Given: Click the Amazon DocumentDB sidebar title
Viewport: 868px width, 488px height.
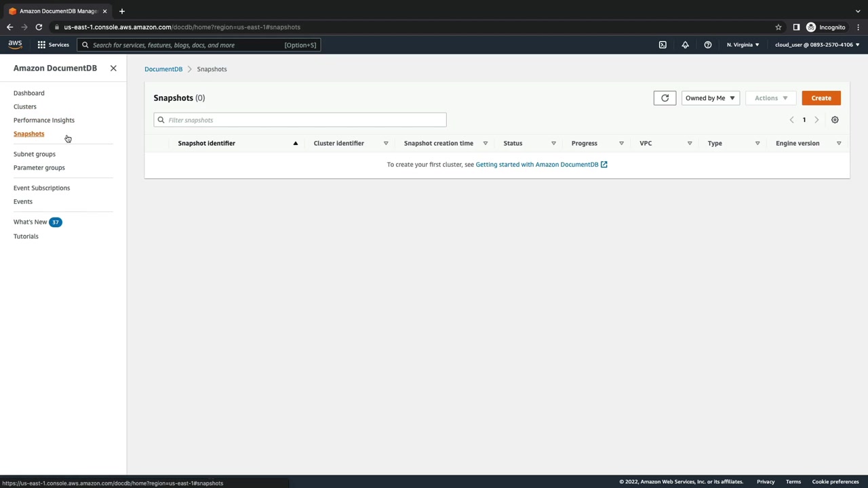Looking at the screenshot, I should (x=55, y=68).
